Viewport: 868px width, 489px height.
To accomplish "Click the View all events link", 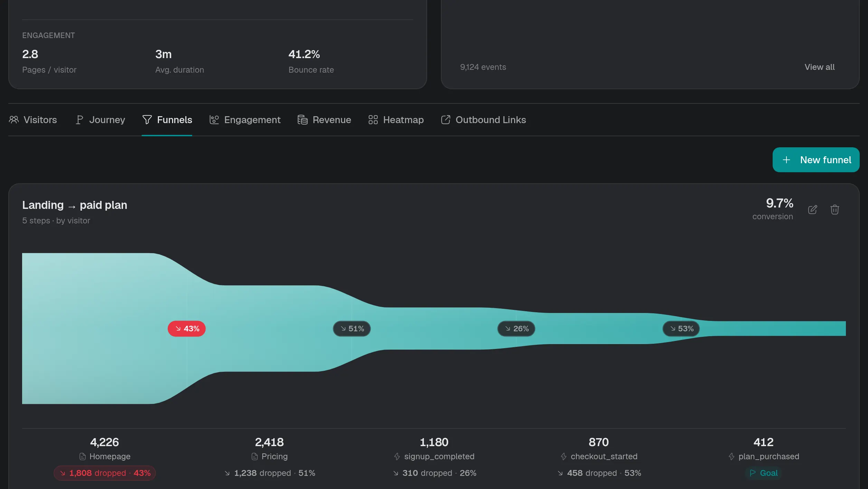I will pyautogui.click(x=819, y=67).
